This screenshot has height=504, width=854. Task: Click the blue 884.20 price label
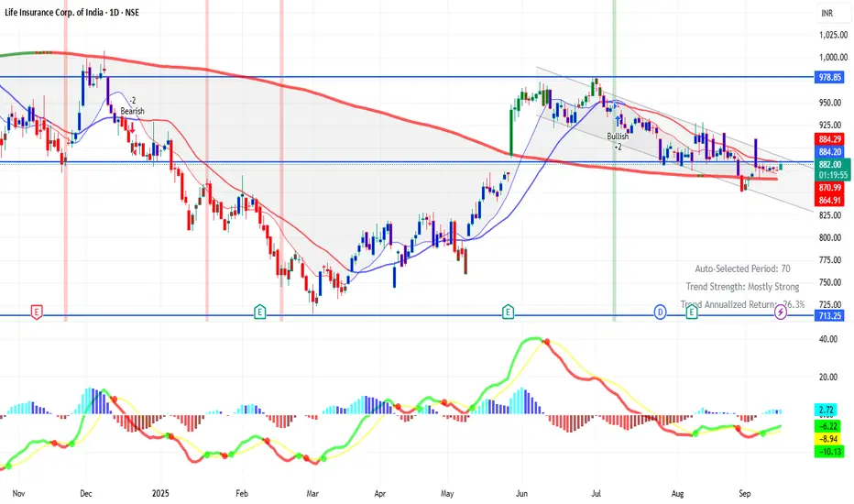(829, 152)
